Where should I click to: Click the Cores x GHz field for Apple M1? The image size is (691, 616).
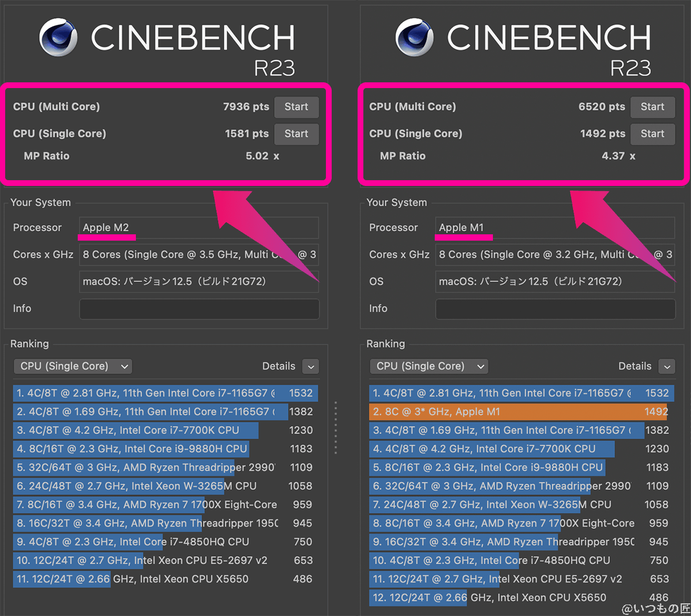555,254
